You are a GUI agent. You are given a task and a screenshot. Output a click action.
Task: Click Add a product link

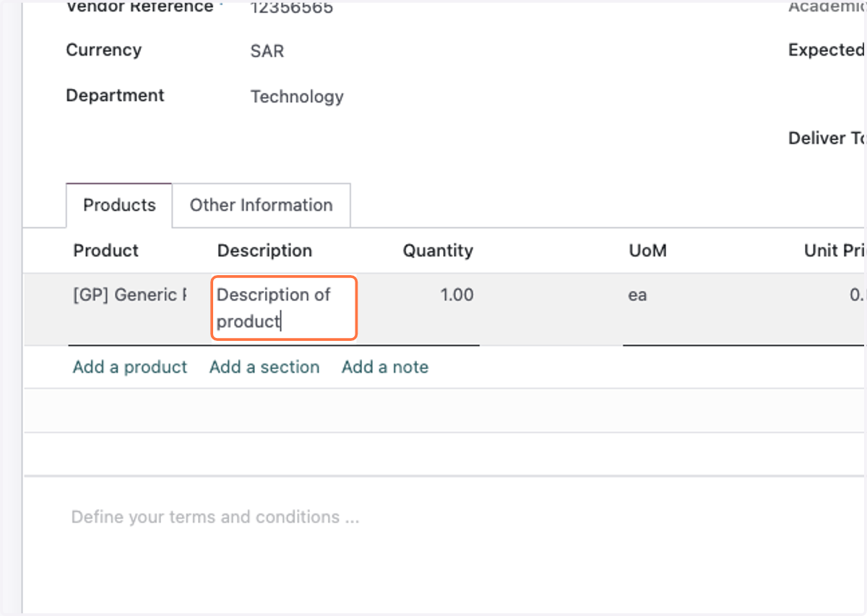click(x=130, y=367)
